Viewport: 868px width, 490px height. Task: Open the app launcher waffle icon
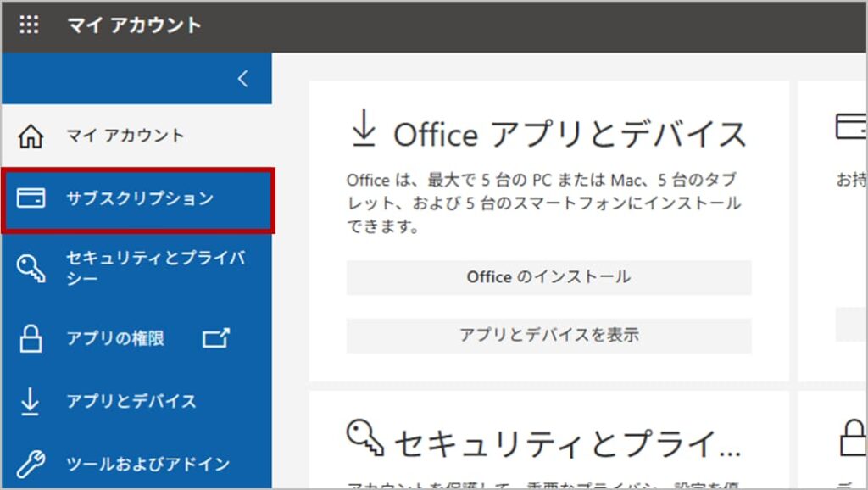click(x=29, y=25)
